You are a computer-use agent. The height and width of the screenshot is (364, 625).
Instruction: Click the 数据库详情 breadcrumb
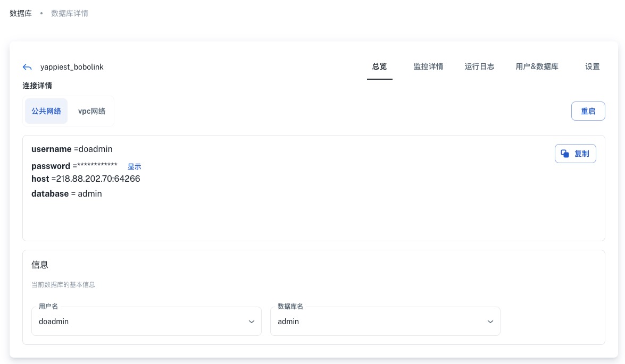coord(69,13)
